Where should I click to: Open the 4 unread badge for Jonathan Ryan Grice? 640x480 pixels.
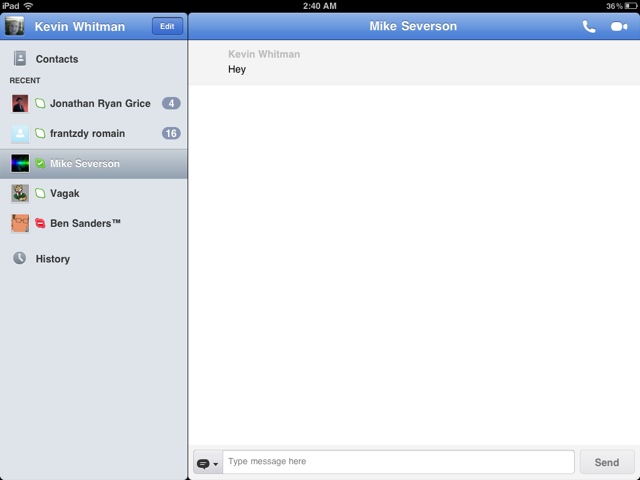(171, 103)
